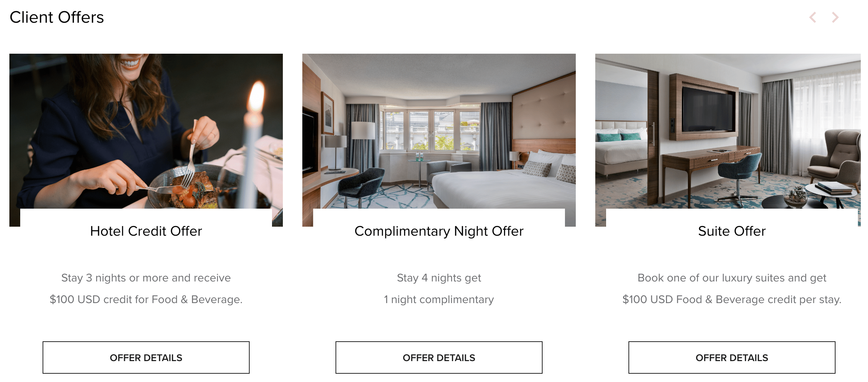This screenshot has height=382, width=868.
Task: Click '$100 USD credit for Food & Beverage' text
Action: coord(145,299)
